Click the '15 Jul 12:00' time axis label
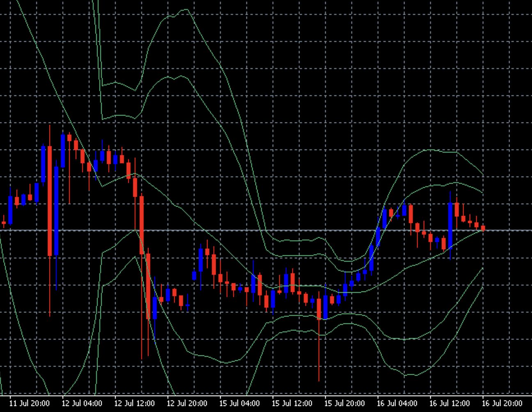Viewport: 532px width, 412px height. point(292,403)
